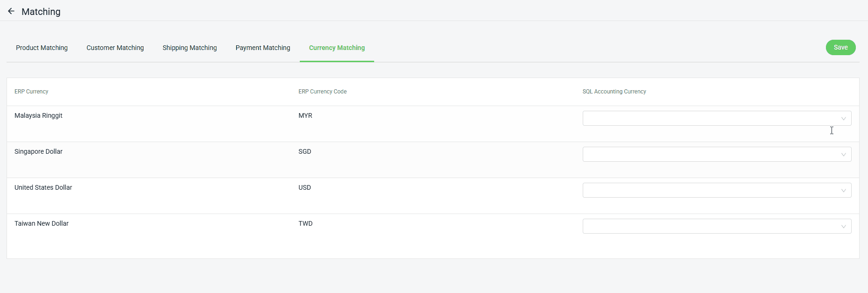The height and width of the screenshot is (293, 868).
Task: Click the MYR currency code cell
Action: pyautogui.click(x=305, y=115)
